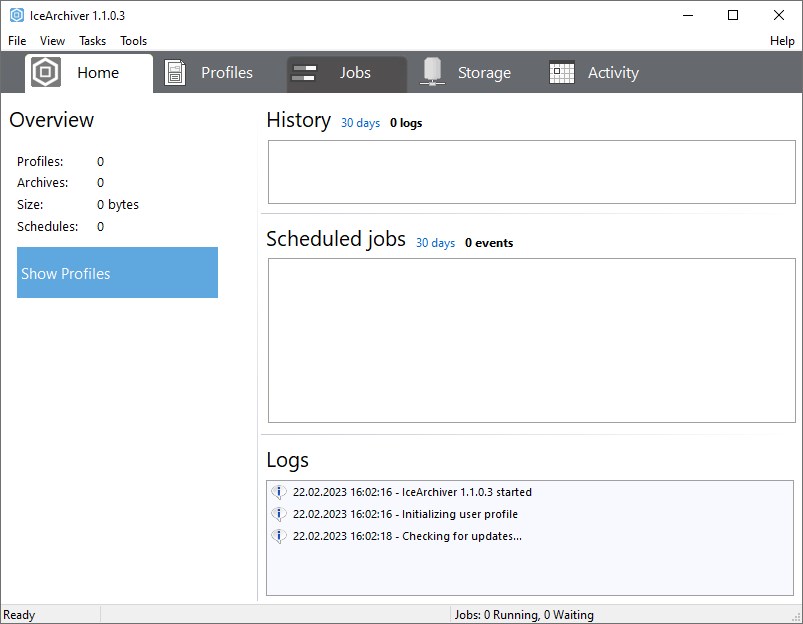Click info icon beside 'Checking for updates' log

tap(279, 536)
